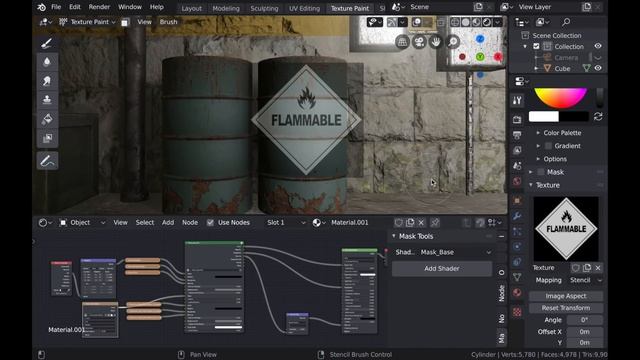Open the File menu
The height and width of the screenshot is (360, 640).
click(56, 7)
